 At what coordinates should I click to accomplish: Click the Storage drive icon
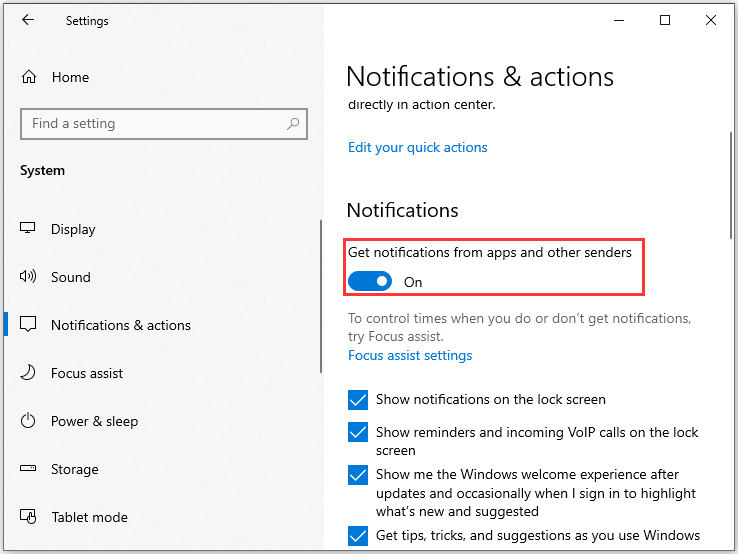click(29, 469)
